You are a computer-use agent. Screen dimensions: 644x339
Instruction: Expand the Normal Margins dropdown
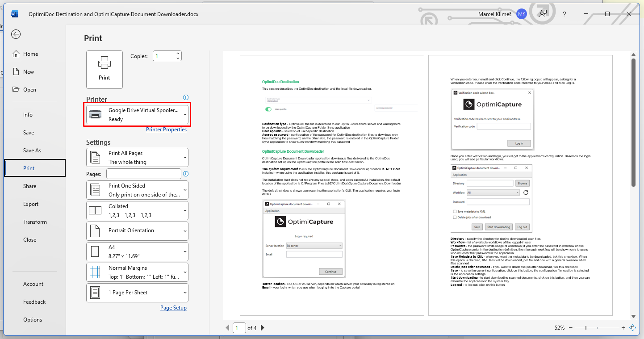point(137,272)
